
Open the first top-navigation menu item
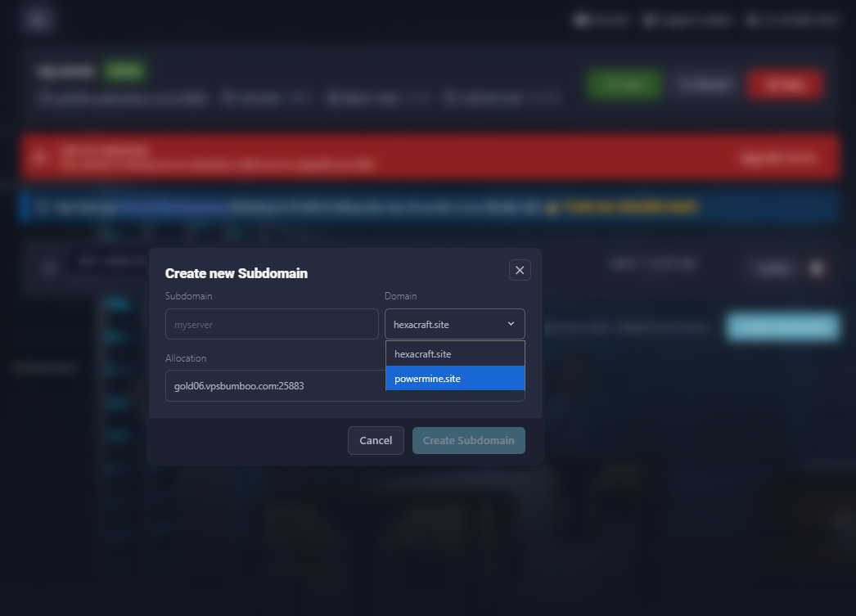(x=601, y=20)
